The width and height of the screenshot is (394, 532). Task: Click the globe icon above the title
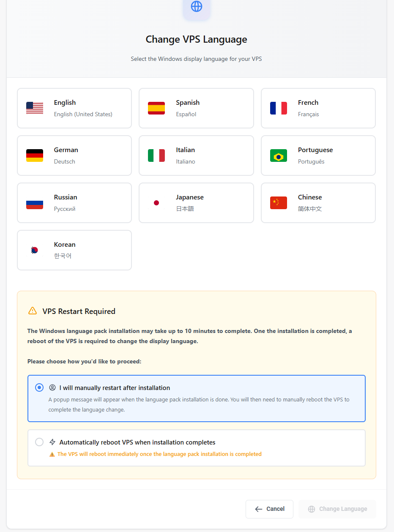pyautogui.click(x=196, y=6)
